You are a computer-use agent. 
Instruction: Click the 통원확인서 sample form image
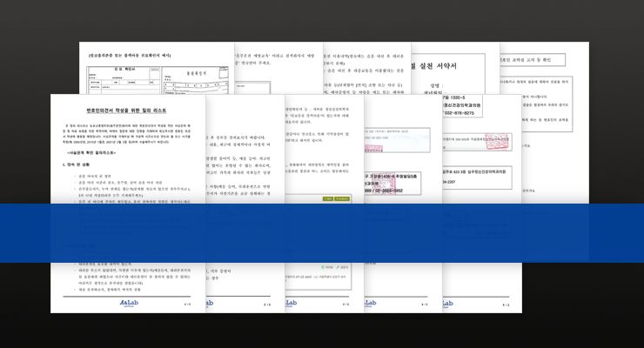click(195, 81)
